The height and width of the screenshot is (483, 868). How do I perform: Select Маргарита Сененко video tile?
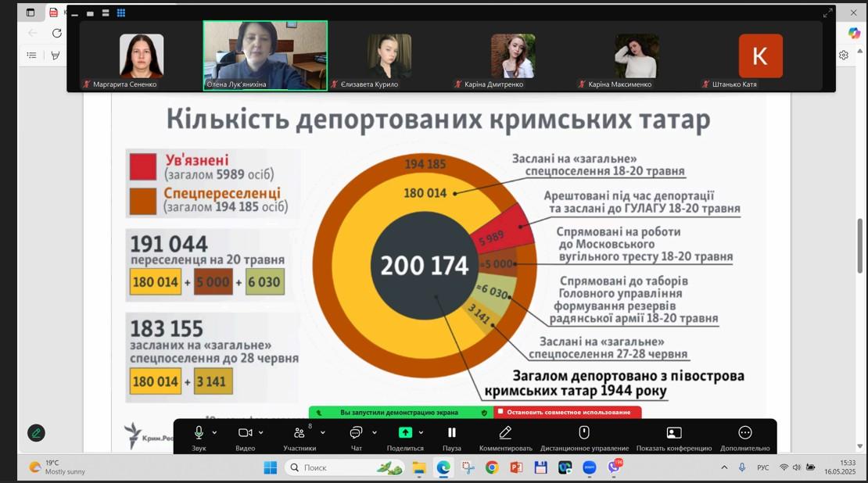(142, 55)
